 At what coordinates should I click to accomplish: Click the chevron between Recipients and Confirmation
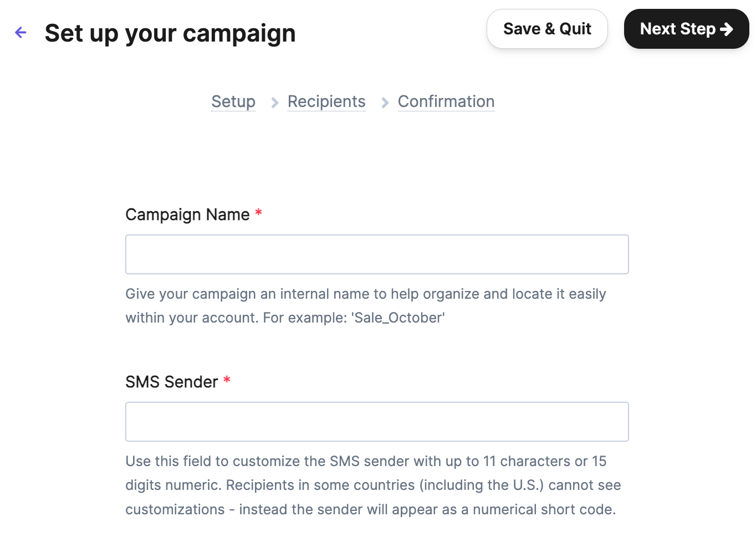[385, 103]
